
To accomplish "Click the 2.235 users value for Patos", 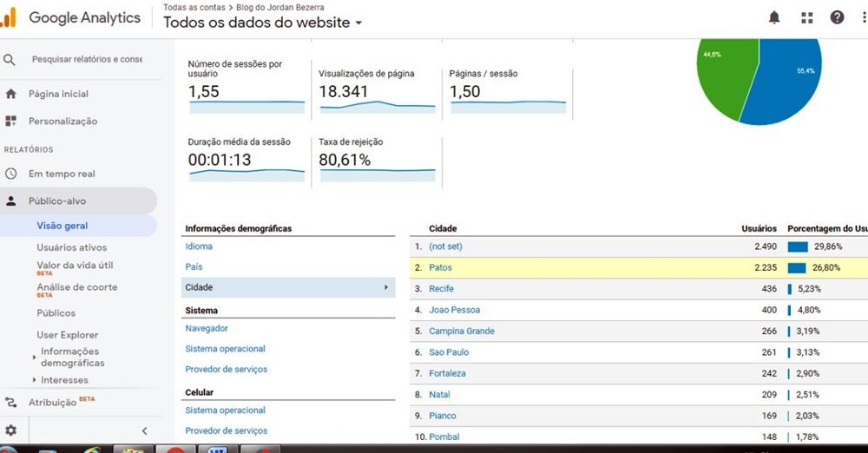I will [766, 267].
